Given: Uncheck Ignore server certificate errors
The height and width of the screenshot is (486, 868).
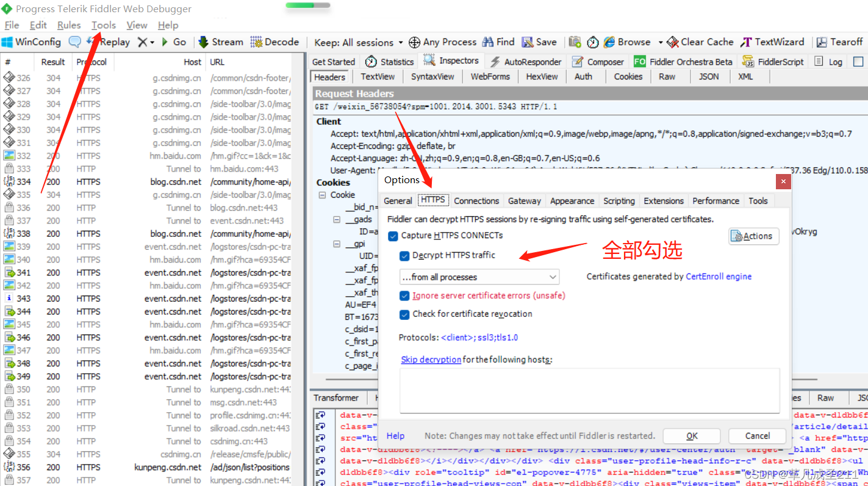Looking at the screenshot, I should point(404,296).
